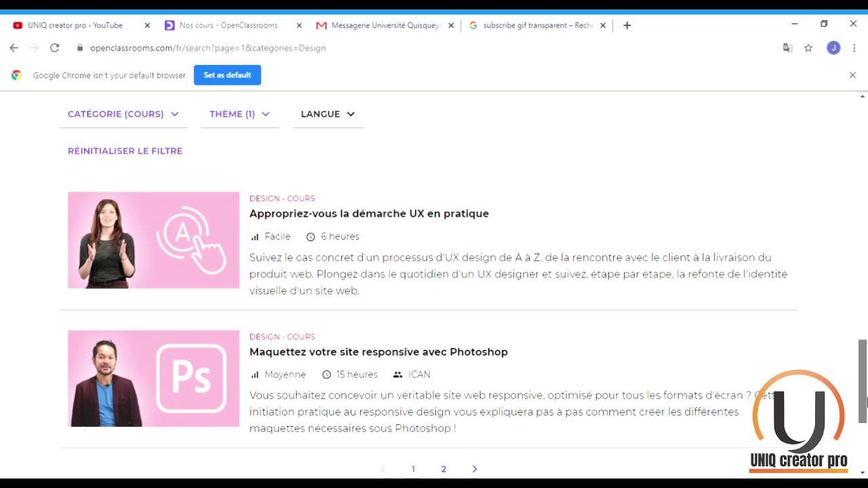Click Réinitialiser le filtre link
868x488 pixels.
(x=125, y=151)
